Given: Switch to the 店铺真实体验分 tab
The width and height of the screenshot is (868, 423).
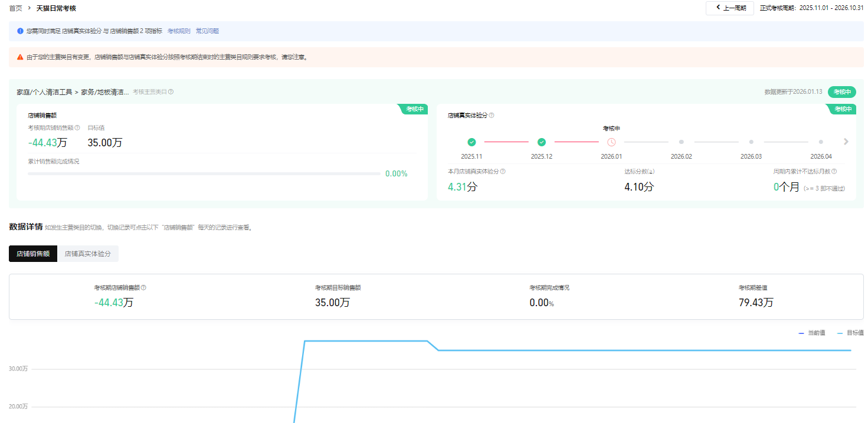Looking at the screenshot, I should coord(88,254).
